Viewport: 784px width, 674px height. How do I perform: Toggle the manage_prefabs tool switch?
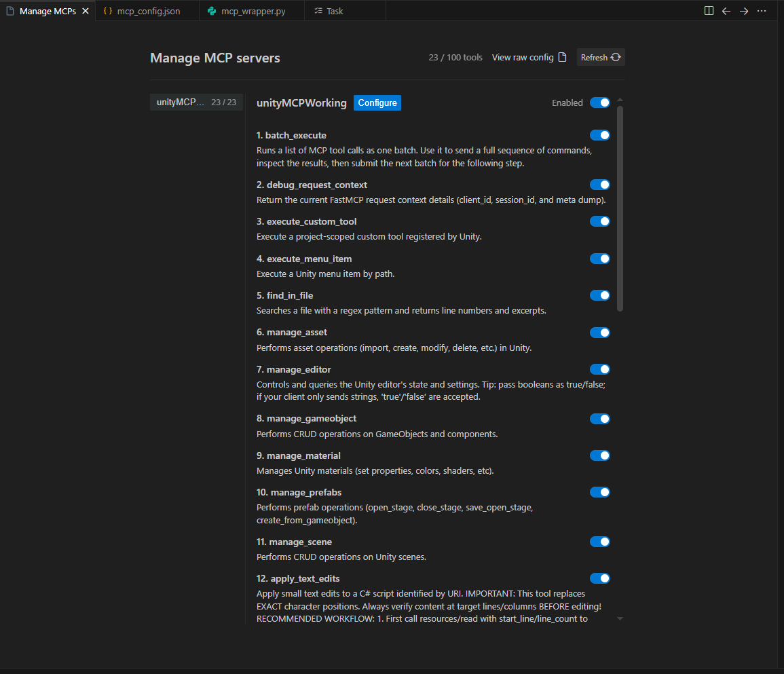click(x=599, y=492)
